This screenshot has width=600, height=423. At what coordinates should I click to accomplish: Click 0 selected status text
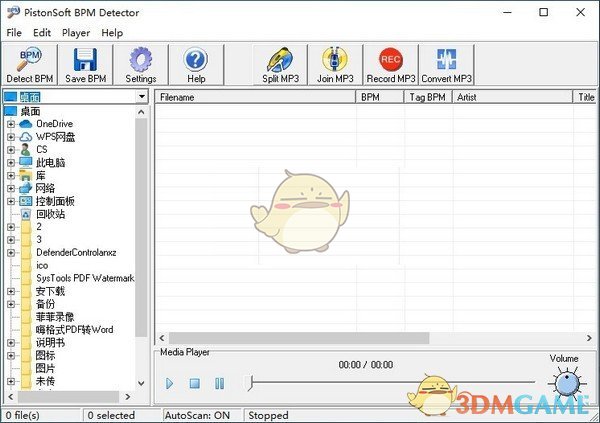[x=111, y=415]
